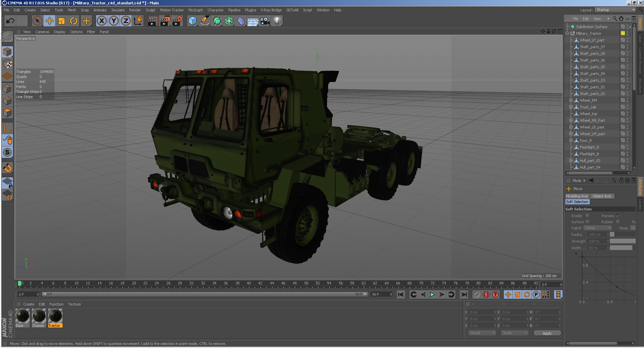Viewport: 644px width, 348px height.
Task: Open the V-Ray Bridge menu
Action: tap(271, 10)
